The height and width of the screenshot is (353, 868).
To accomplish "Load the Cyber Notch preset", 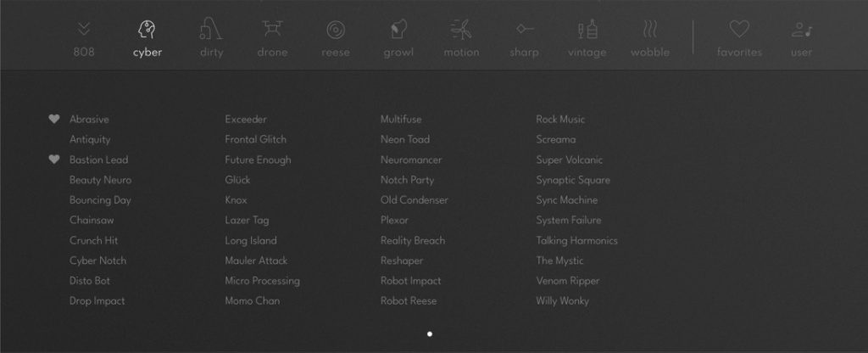I will pyautogui.click(x=98, y=261).
